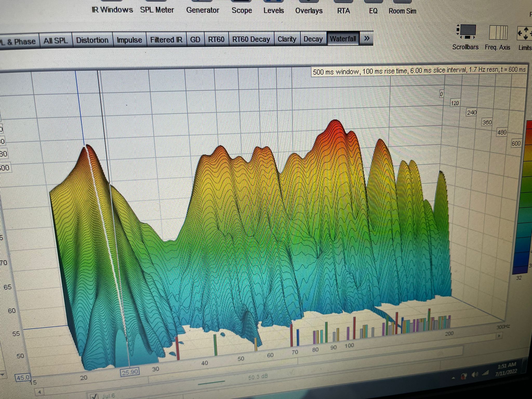Click the taskbar volume speaker icon

474,374
